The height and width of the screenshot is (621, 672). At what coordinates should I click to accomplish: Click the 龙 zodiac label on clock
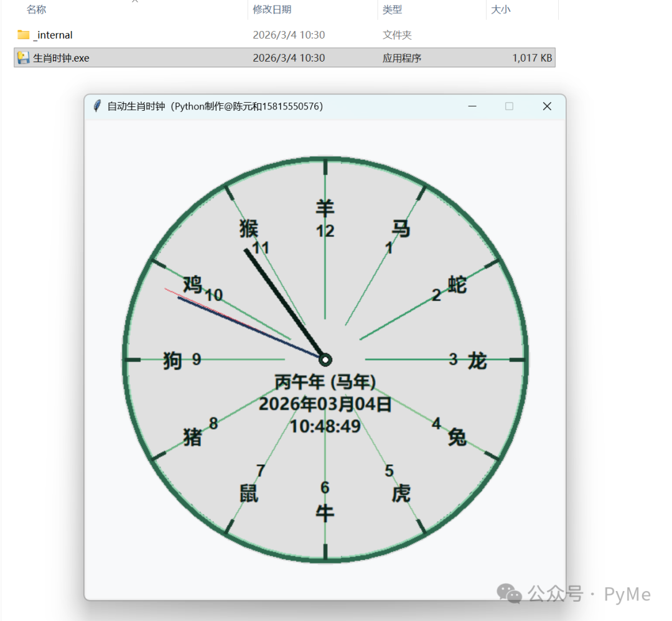477,360
